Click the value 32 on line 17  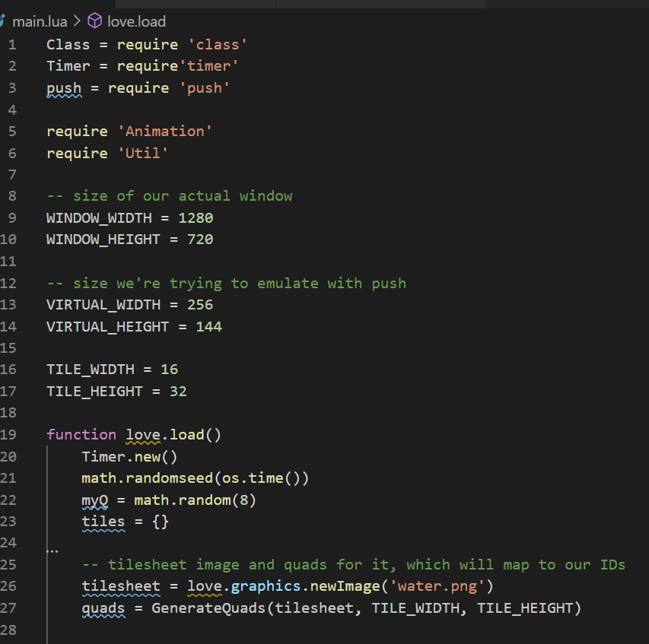coord(178,392)
